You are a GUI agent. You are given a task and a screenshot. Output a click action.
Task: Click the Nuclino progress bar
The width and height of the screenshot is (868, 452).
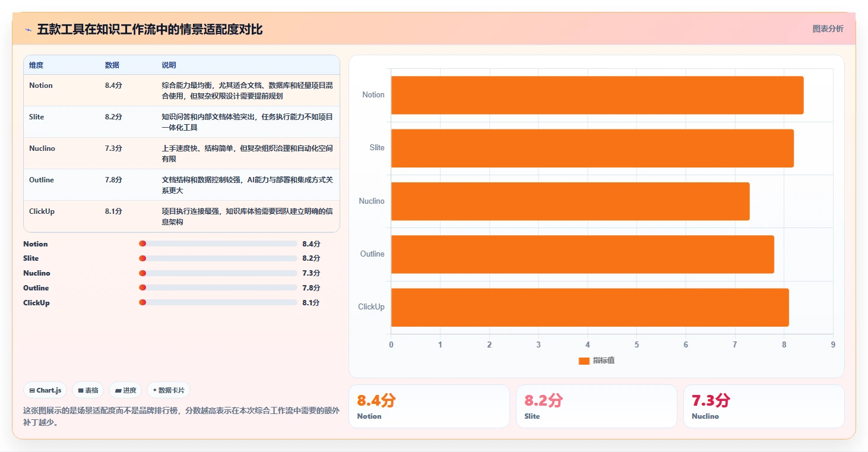pyautogui.click(x=218, y=273)
